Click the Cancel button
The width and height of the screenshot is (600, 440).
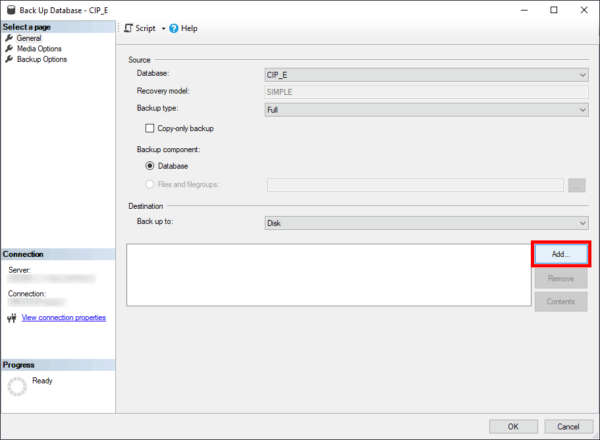568,427
